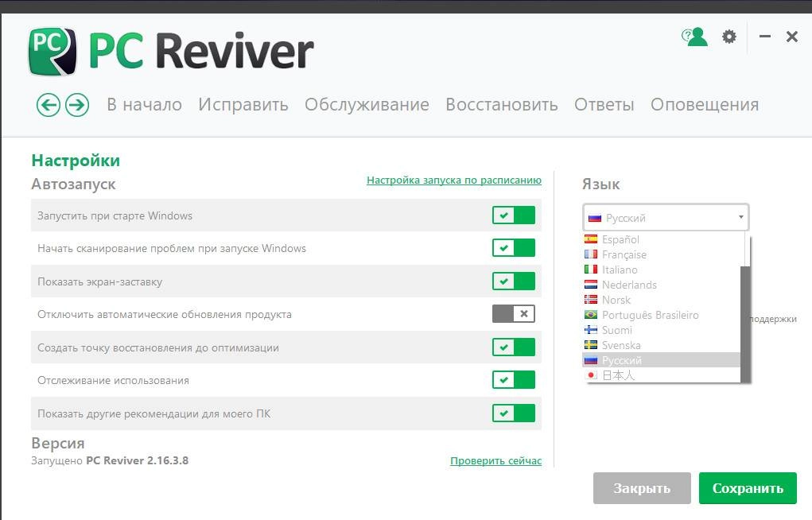Go to the Восстановить tab
812x520 pixels.
(502, 105)
